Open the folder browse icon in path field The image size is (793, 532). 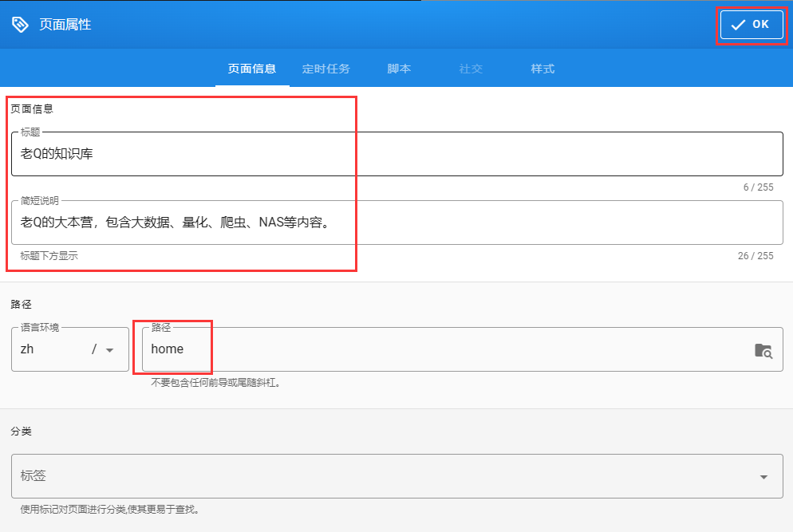coord(763,350)
